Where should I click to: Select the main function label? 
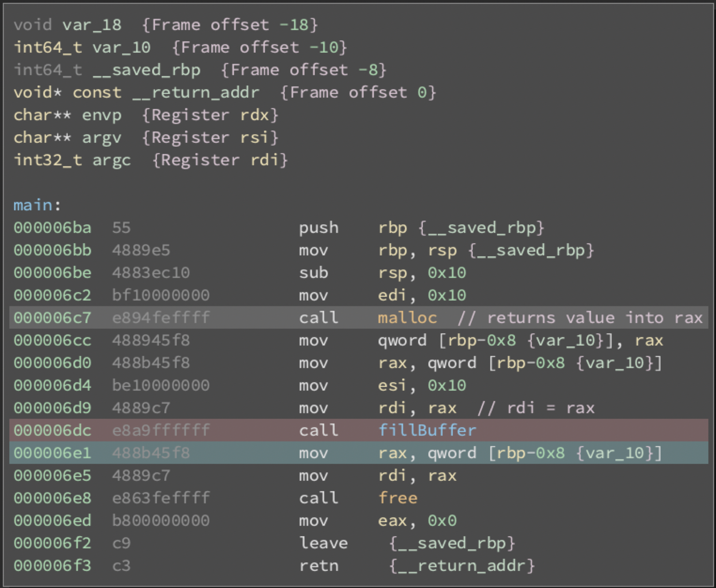[33, 205]
